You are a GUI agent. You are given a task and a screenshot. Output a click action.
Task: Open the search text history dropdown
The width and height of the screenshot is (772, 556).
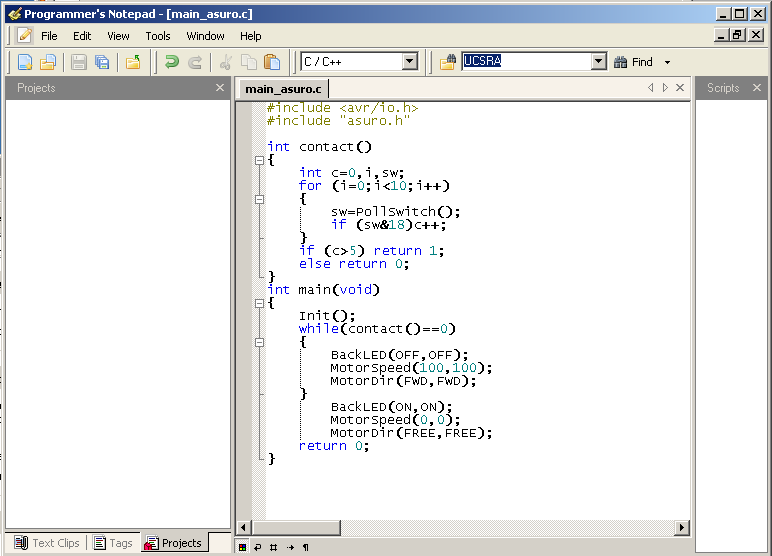click(598, 61)
